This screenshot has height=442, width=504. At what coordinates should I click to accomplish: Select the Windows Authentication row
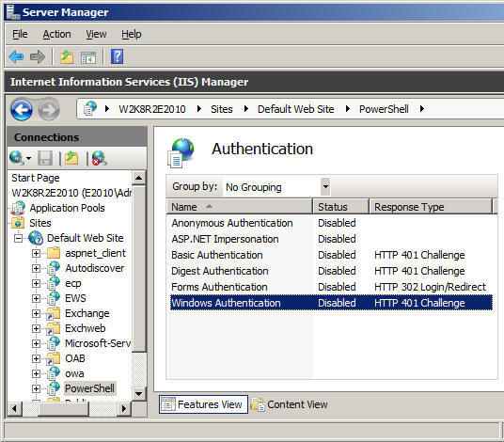[x=331, y=303]
